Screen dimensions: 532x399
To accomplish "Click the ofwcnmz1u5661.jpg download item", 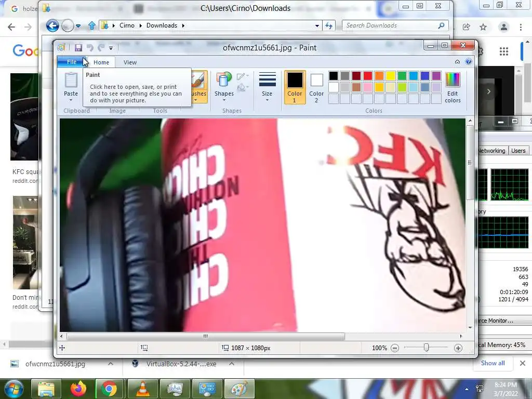I will tap(55, 364).
